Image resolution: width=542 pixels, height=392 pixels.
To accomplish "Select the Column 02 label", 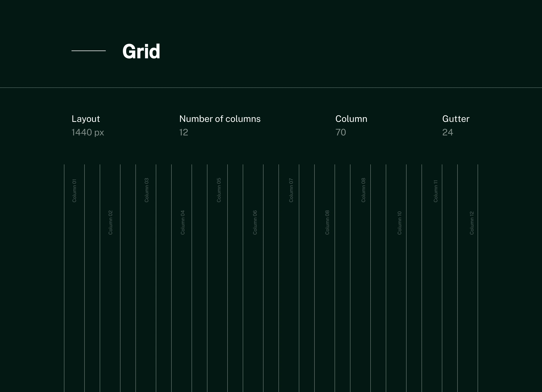I will click(110, 222).
